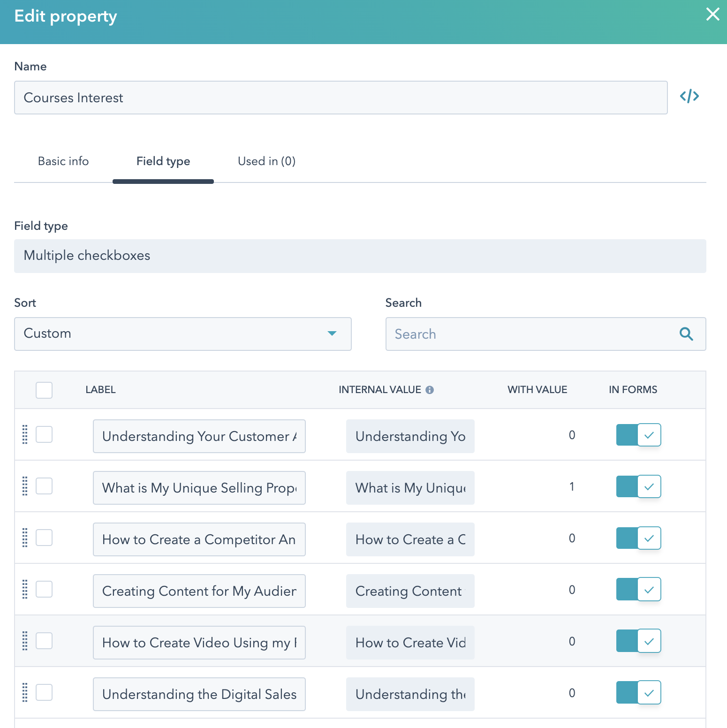This screenshot has height=728, width=727.
Task: Open the Used in (0) tab
Action: point(267,161)
